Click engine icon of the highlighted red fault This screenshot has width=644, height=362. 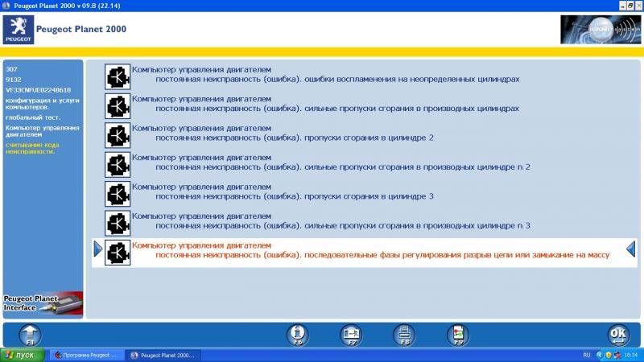coord(118,251)
